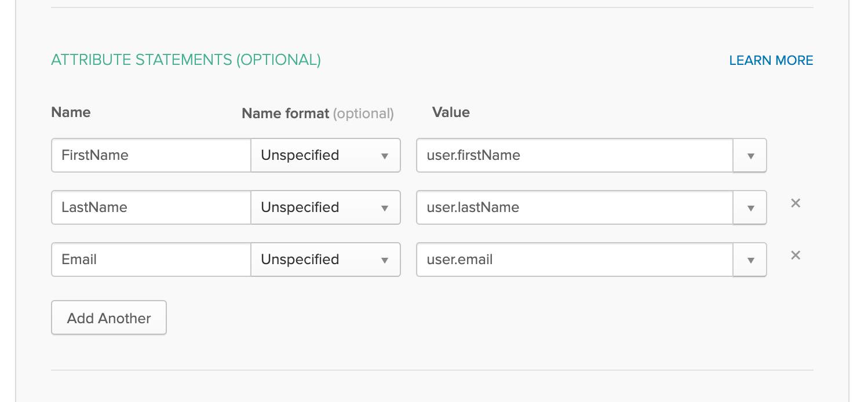Open the user.firstName value dropdown arrow

(x=750, y=156)
